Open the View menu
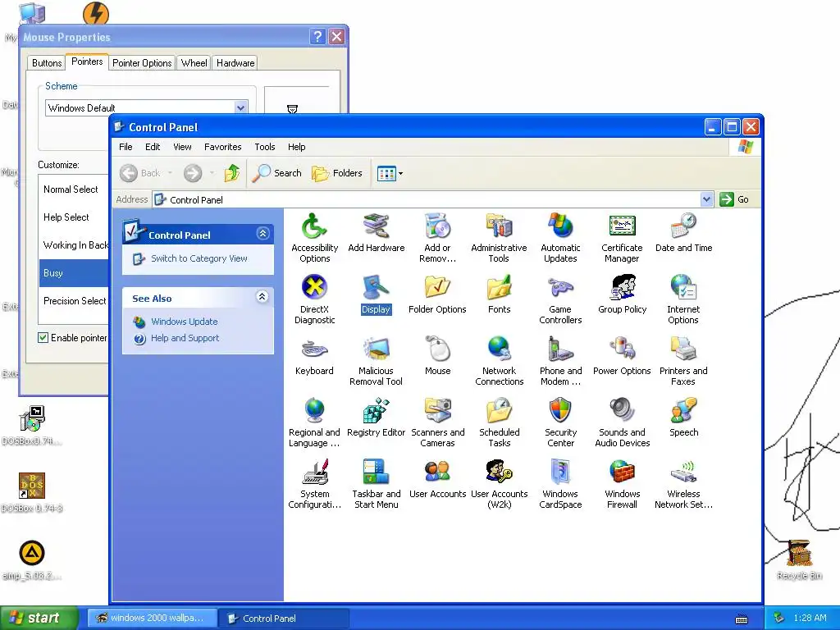840x630 pixels. click(182, 147)
